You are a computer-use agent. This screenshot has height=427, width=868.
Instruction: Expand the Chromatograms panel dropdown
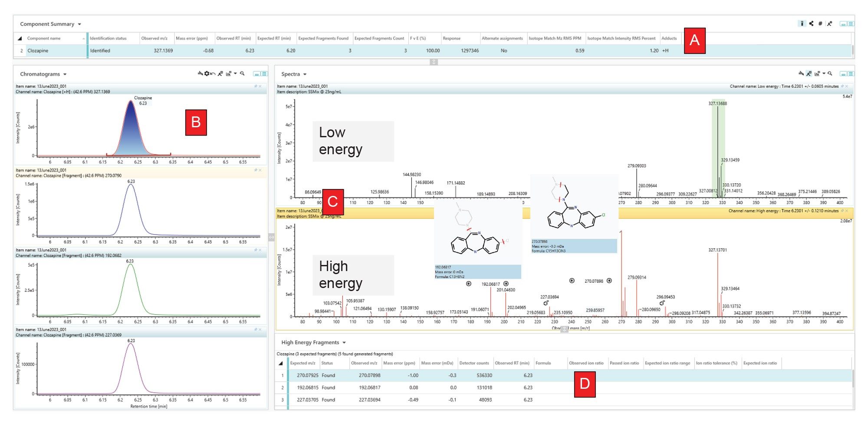(x=65, y=74)
